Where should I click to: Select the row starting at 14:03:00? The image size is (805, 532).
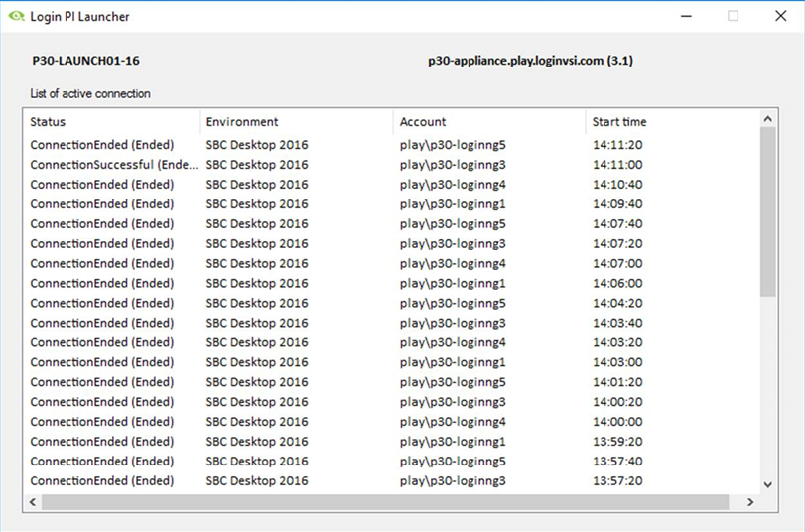coord(392,362)
